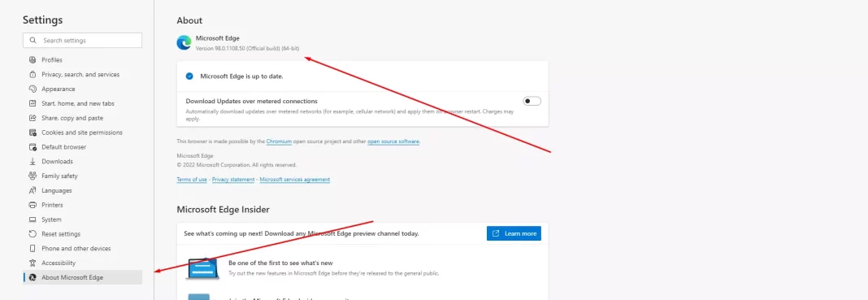868x300 pixels.
Task: Click the Printers icon
Action: tap(33, 205)
